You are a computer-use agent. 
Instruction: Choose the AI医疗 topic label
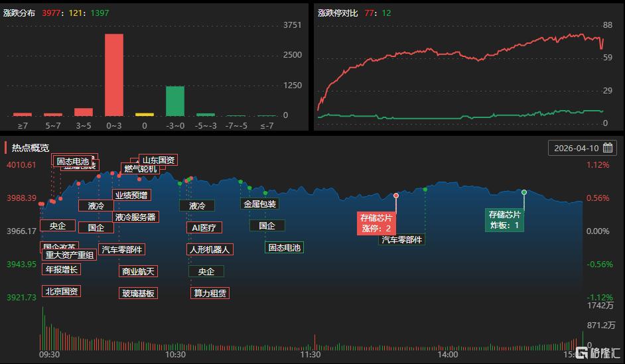204,227
